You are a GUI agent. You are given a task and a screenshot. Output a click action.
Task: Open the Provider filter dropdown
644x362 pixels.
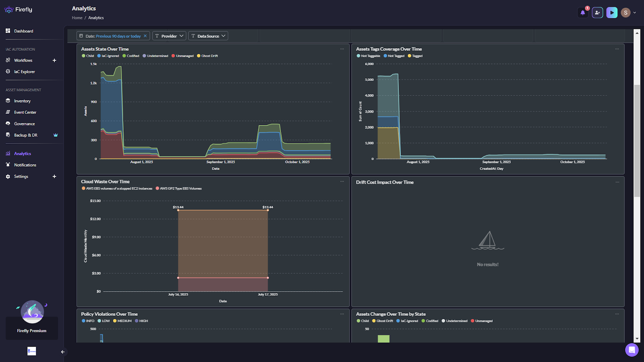[169, 36]
